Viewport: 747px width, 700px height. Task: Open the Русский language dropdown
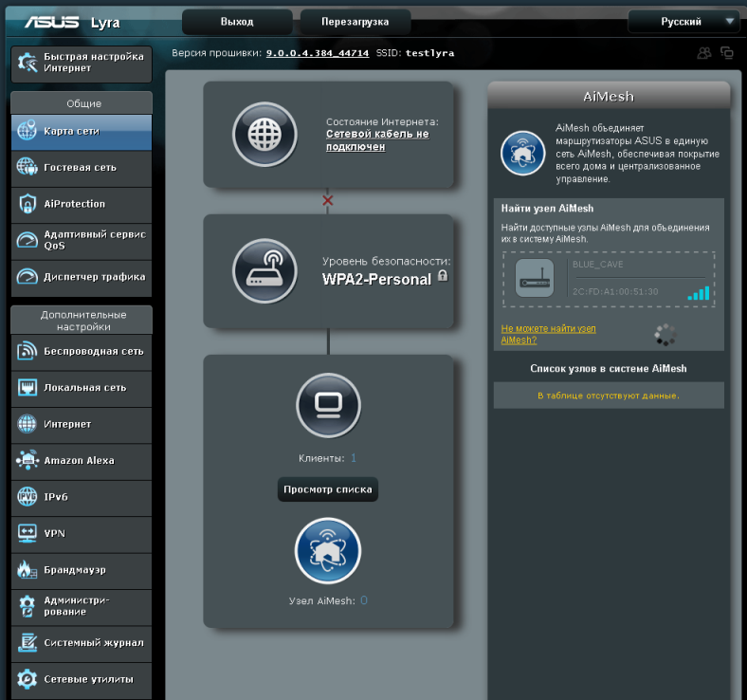[683, 22]
